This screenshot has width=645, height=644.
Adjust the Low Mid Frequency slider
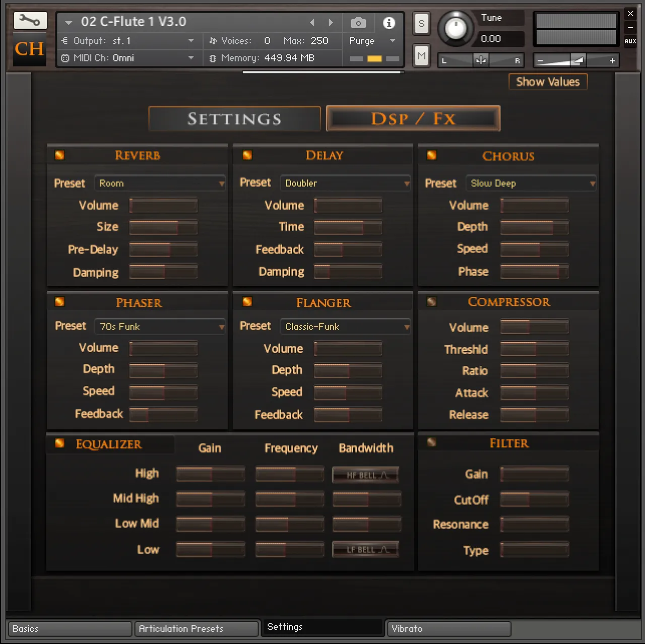[289, 524]
